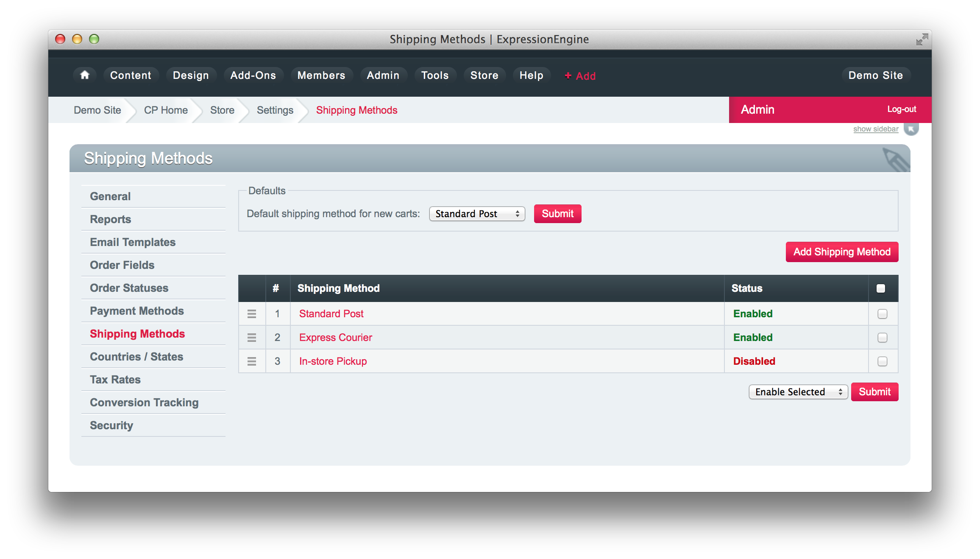Click the Enabled status of Standard Post

click(x=753, y=314)
